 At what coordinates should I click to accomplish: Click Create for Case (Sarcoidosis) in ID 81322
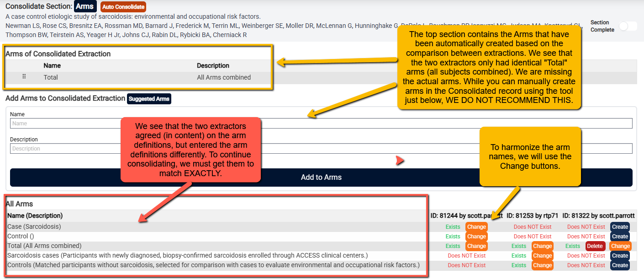click(620, 227)
